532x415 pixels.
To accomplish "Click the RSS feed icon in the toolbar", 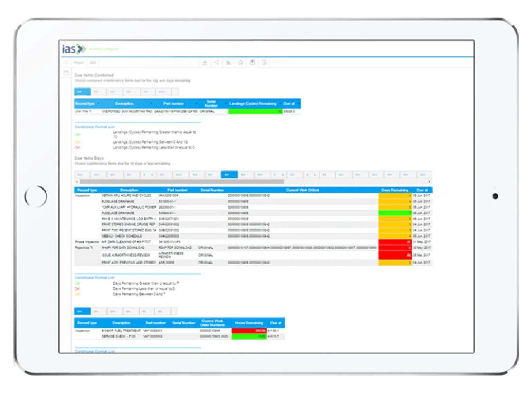I will [228, 63].
